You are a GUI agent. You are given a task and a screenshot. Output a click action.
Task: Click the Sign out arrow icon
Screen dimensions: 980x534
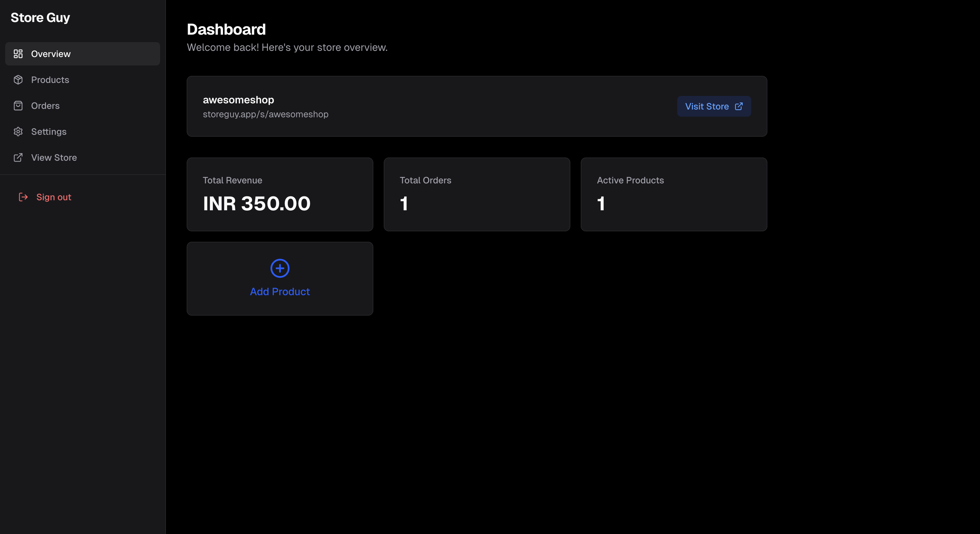pos(23,197)
